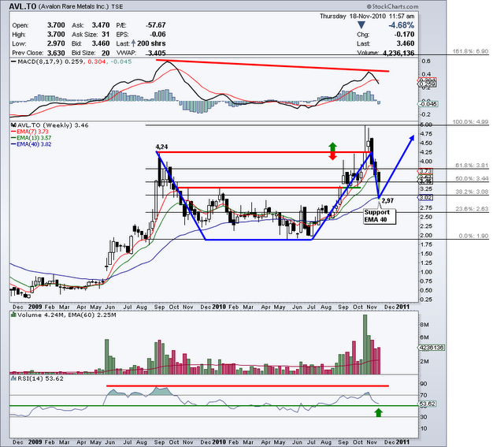Viewport: 504px width, 447px height.
Task: Click the 2,97 low price label
Action: pyautogui.click(x=387, y=201)
